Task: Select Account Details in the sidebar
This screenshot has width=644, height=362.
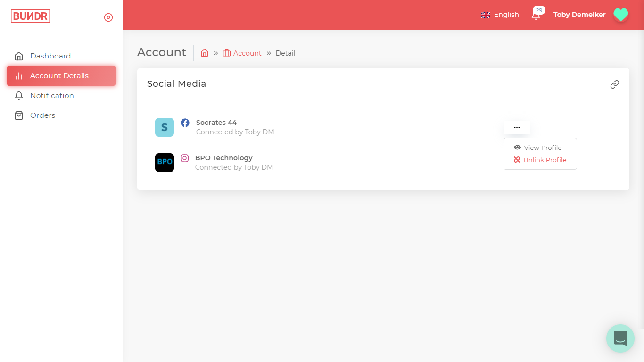Action: (61, 76)
